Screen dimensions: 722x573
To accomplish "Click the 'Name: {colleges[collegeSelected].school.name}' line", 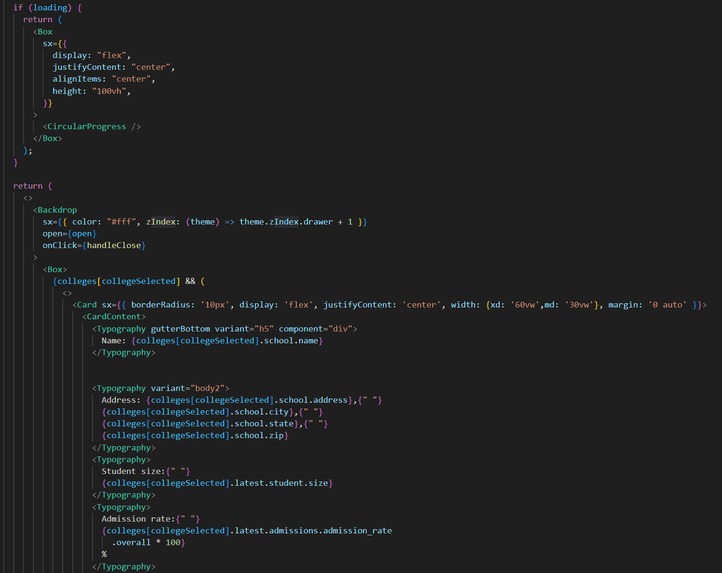I will (212, 341).
